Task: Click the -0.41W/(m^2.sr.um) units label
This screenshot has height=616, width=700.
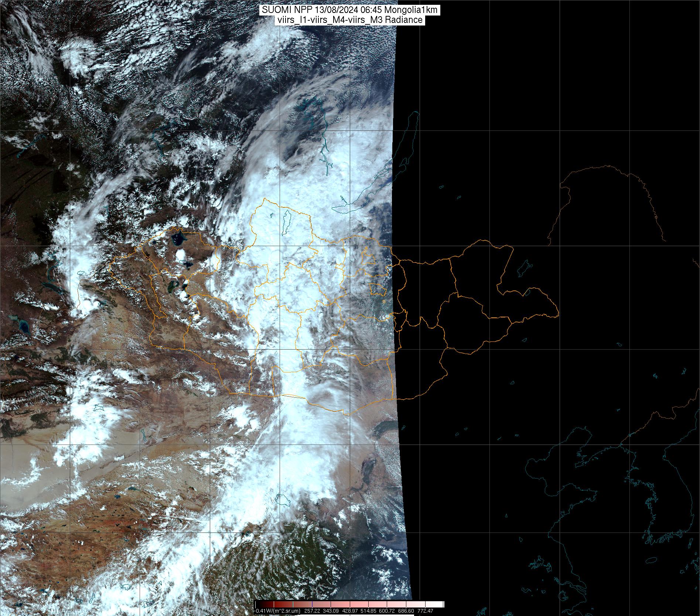Action: 277,611
